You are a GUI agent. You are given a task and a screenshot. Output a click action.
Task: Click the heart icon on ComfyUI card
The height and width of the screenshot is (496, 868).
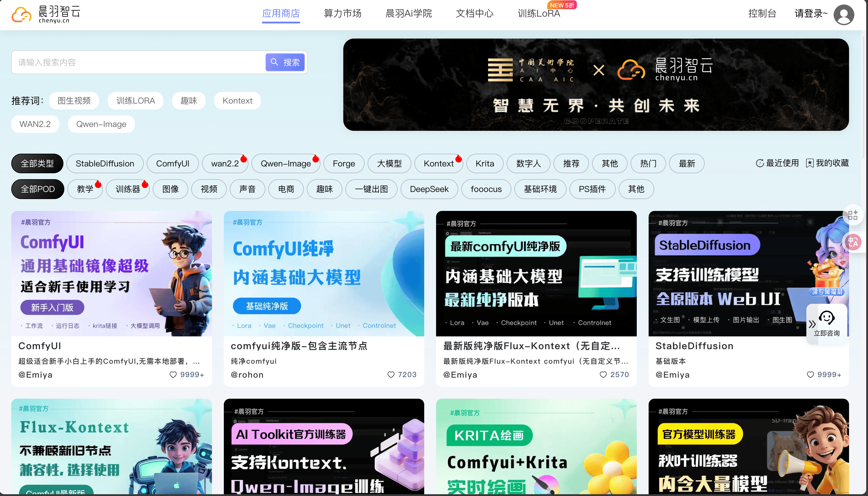[173, 374]
